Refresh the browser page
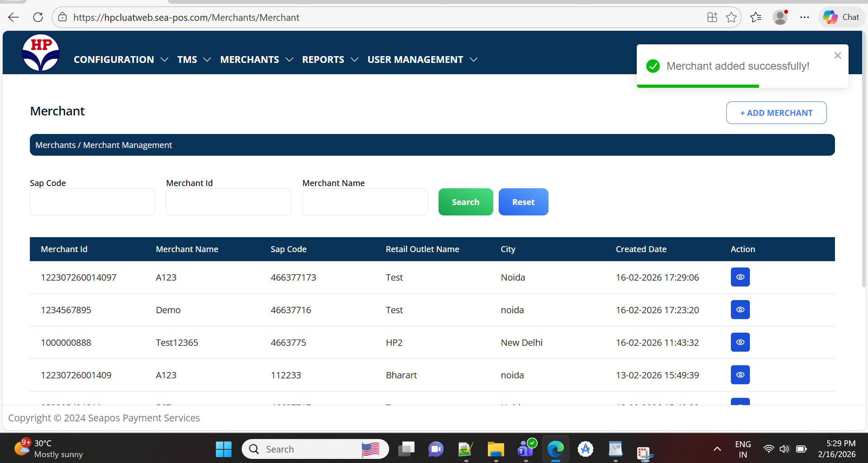Screen dimensions: 868x463 coord(38,17)
